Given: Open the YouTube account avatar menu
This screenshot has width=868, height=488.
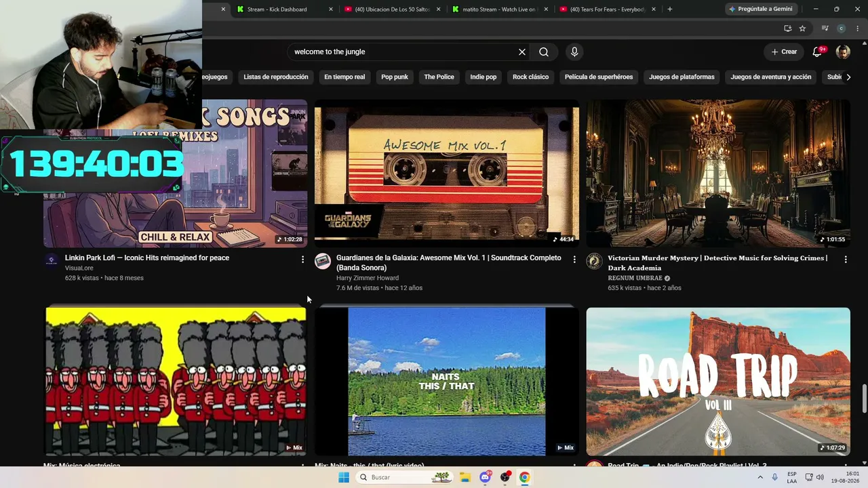Looking at the screenshot, I should coord(843,52).
